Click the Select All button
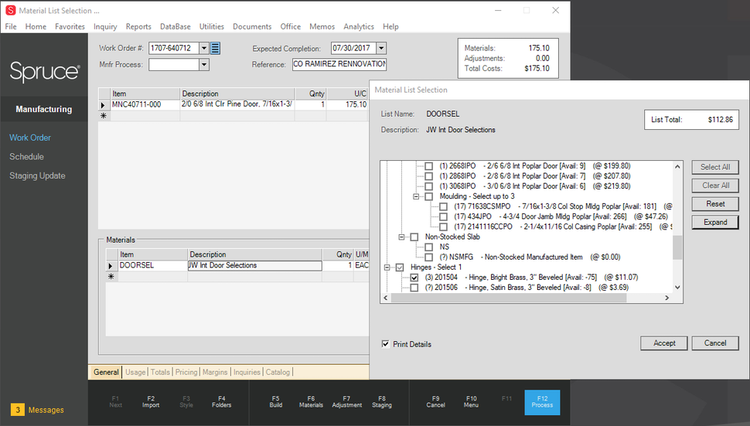 pos(715,167)
